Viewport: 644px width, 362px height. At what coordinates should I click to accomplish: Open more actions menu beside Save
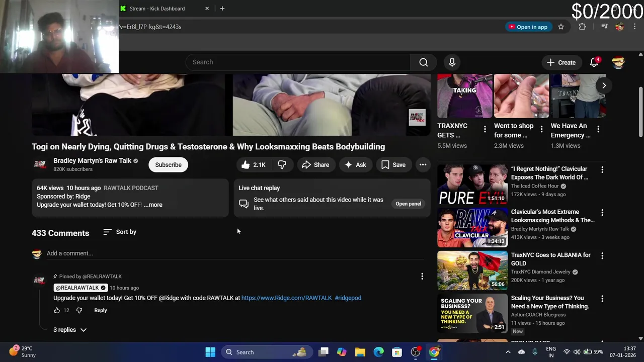coord(423,165)
